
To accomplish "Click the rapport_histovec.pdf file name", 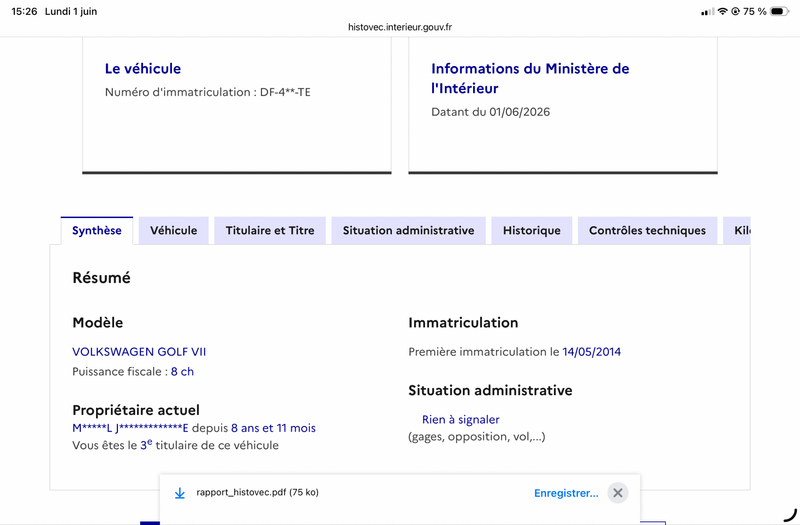I will [257, 492].
